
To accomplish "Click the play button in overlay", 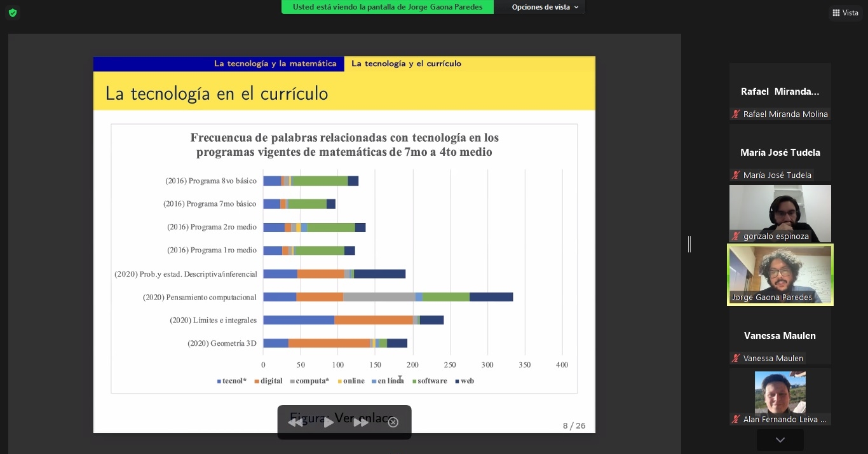I will [329, 422].
